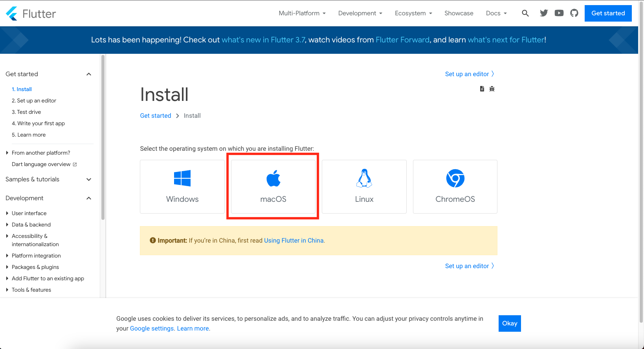View page source document icon

482,89
